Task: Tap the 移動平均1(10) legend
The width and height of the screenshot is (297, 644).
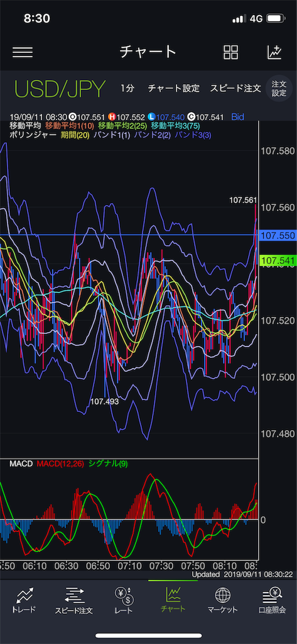Action: (70, 126)
